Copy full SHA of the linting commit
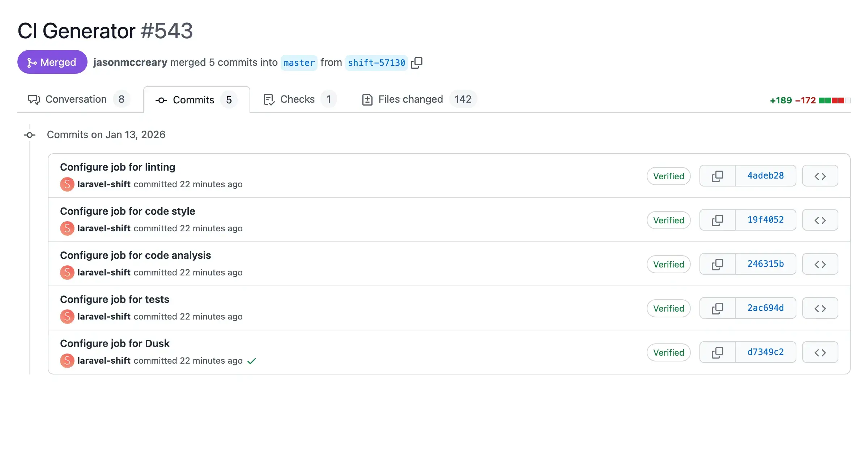868x454 pixels. pos(717,176)
